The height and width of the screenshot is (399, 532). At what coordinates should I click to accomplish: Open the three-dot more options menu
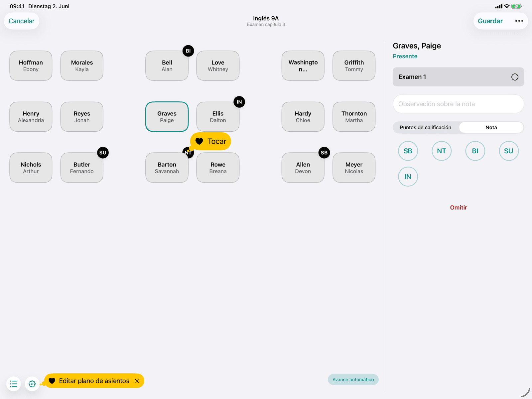tap(519, 21)
